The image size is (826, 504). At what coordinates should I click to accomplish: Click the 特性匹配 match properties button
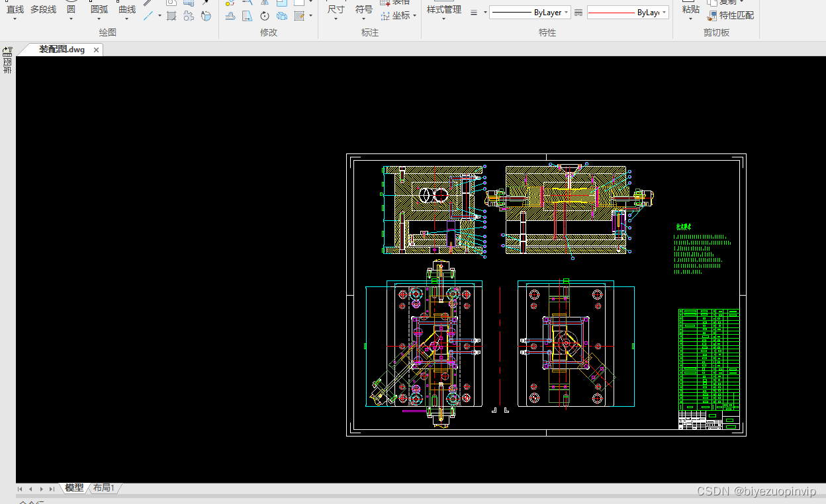(x=731, y=15)
